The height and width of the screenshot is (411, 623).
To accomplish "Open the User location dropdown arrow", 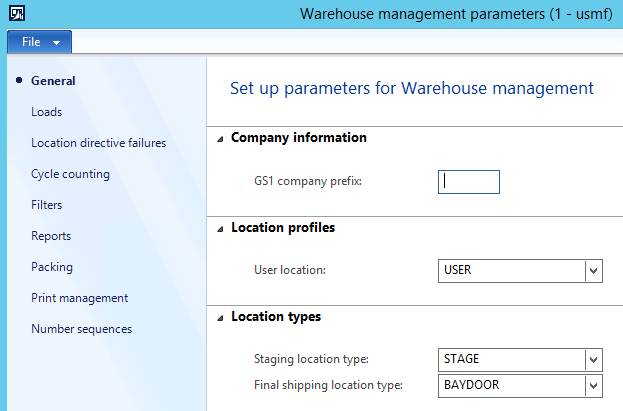I will coord(594,271).
